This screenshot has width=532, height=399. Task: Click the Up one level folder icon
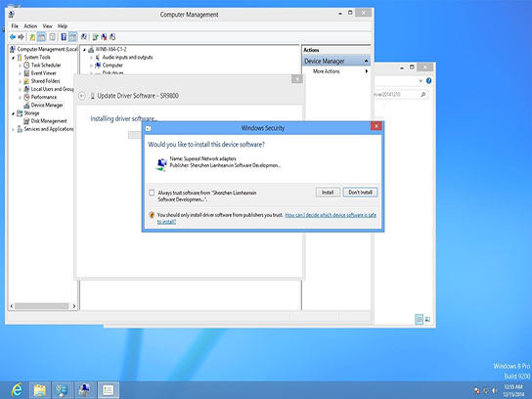(32, 37)
